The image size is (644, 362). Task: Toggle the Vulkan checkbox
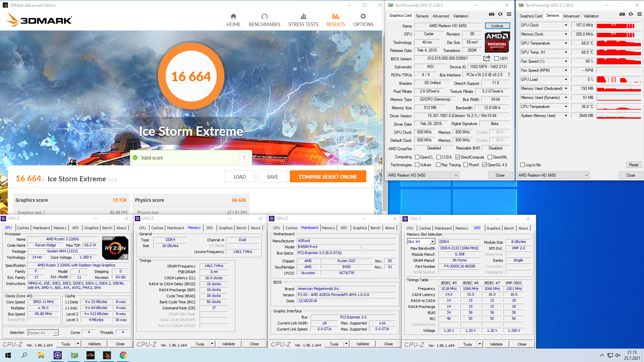click(417, 165)
